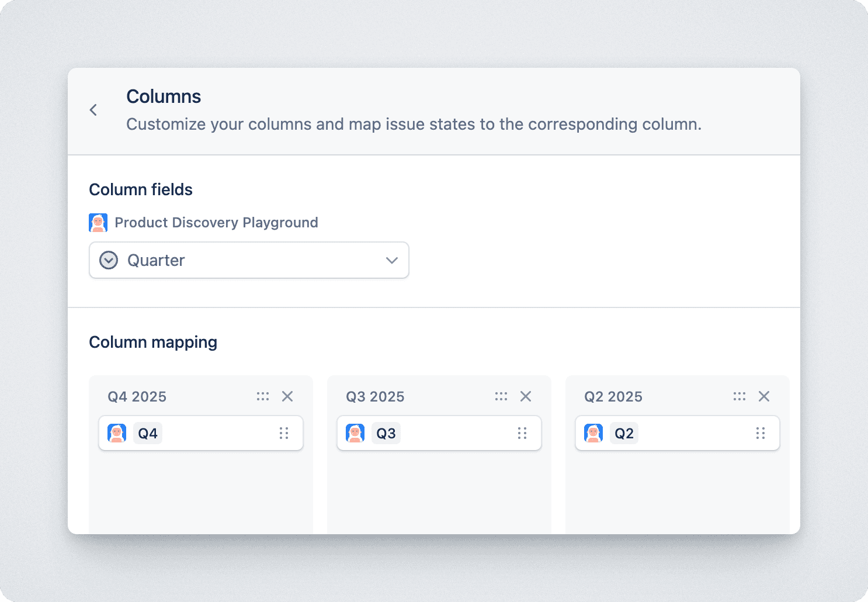Select the Q3 status tag
Image resolution: width=868 pixels, height=602 pixels.
click(386, 433)
